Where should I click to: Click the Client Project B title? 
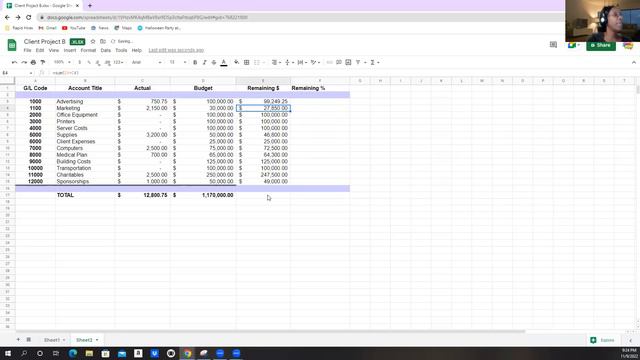click(x=44, y=42)
